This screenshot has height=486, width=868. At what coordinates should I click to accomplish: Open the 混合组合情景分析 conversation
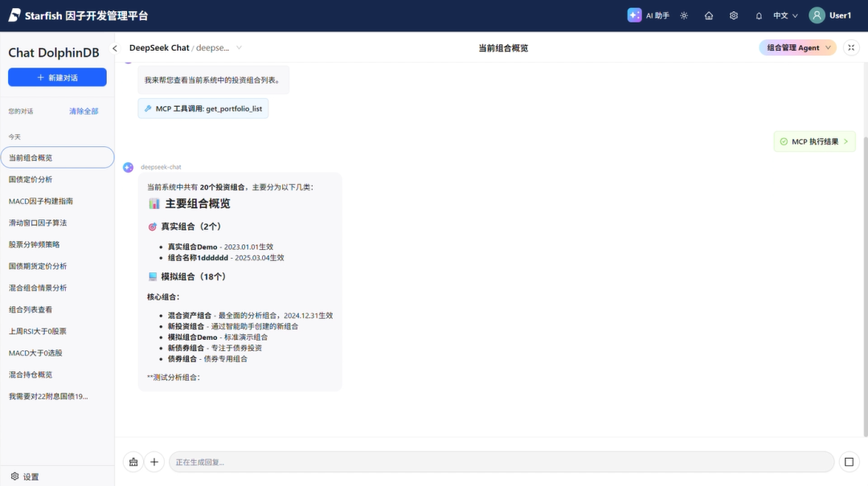click(57, 288)
